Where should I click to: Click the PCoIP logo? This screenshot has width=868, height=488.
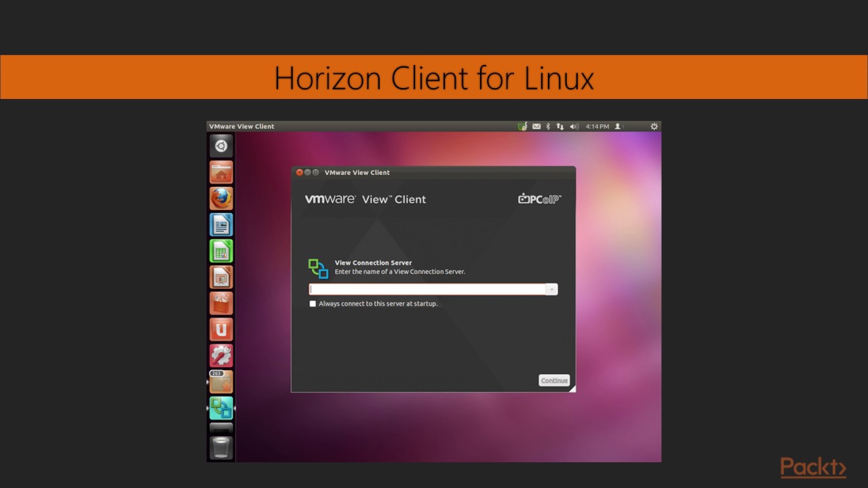click(540, 199)
